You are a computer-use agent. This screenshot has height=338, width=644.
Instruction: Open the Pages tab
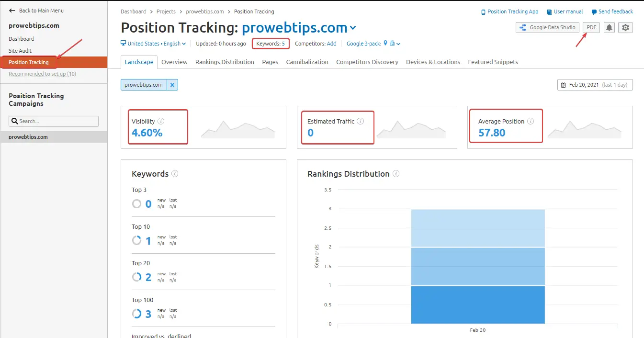[270, 62]
